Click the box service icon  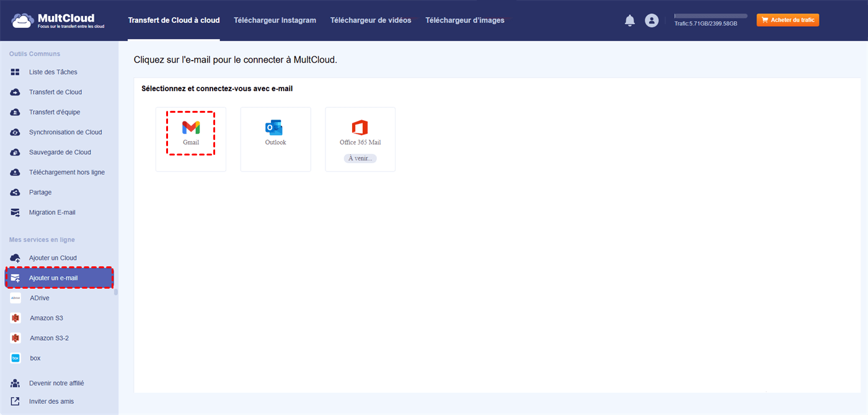pos(15,358)
